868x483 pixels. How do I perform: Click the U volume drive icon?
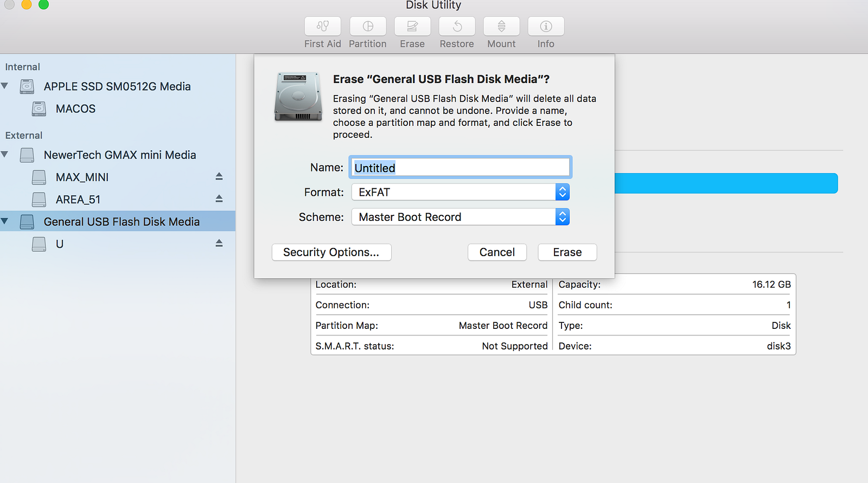click(x=39, y=244)
